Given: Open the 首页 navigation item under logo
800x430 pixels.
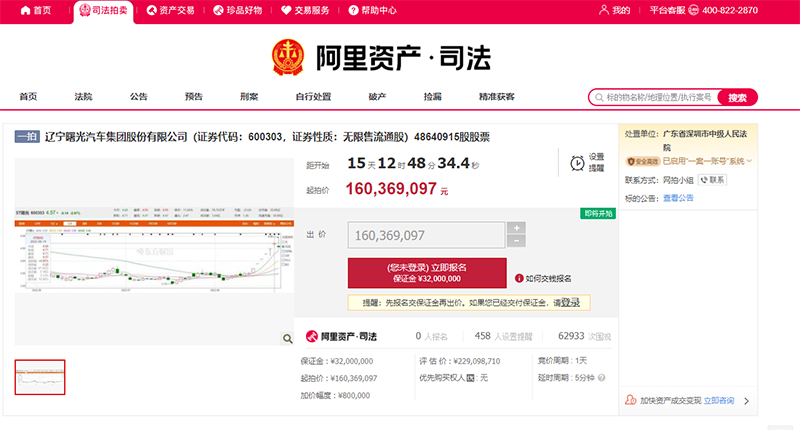Looking at the screenshot, I should coord(28,96).
